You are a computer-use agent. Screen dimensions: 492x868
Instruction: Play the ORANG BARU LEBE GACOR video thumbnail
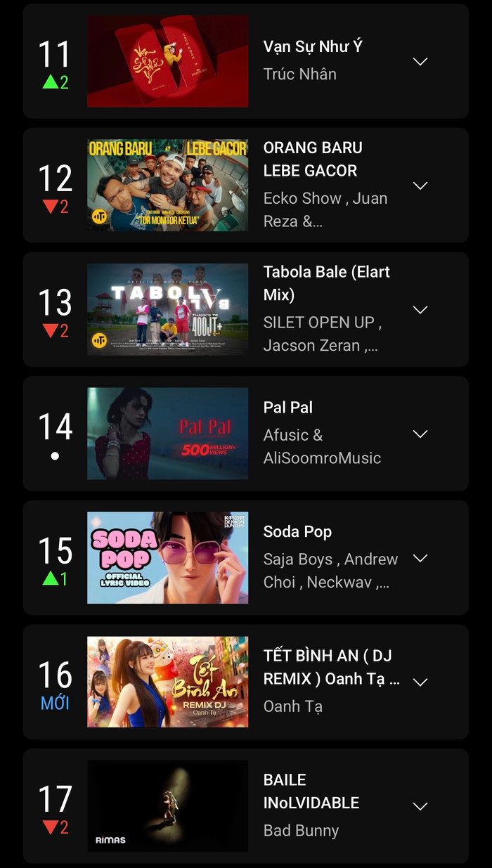tap(167, 185)
